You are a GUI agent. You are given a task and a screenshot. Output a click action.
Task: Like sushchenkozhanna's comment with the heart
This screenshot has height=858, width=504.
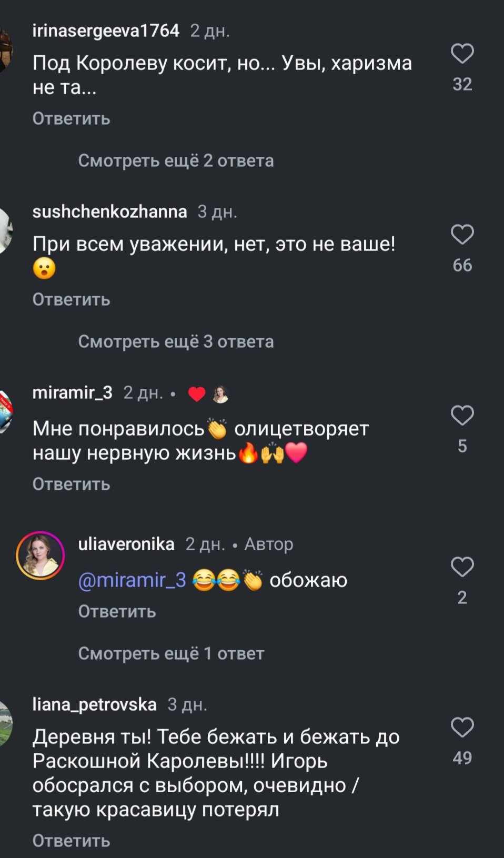(462, 235)
